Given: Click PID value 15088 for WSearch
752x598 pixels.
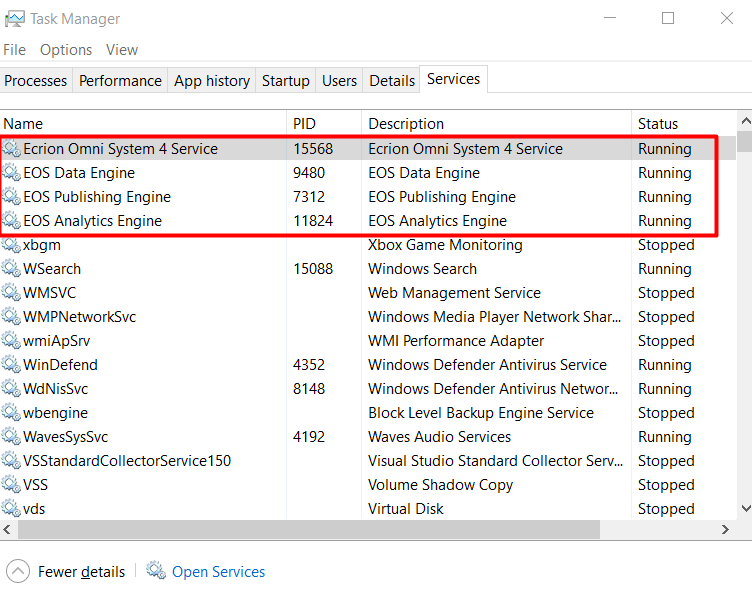Looking at the screenshot, I should click(313, 269).
